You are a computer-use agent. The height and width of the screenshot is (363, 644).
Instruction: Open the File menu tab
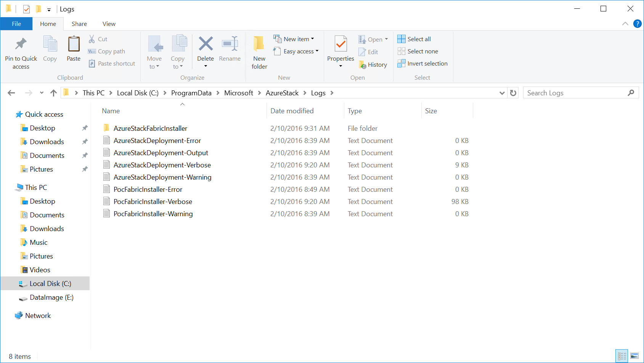[x=16, y=24]
